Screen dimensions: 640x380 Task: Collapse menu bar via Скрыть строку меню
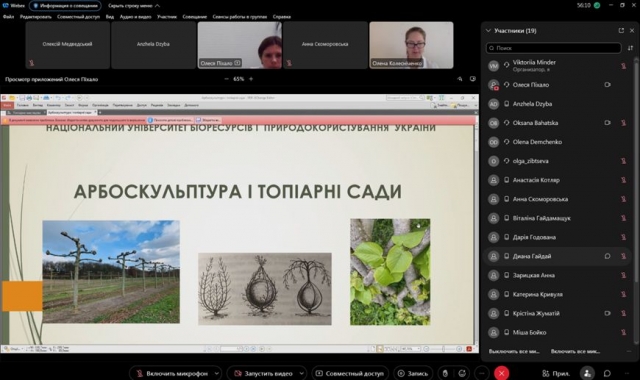click(134, 6)
